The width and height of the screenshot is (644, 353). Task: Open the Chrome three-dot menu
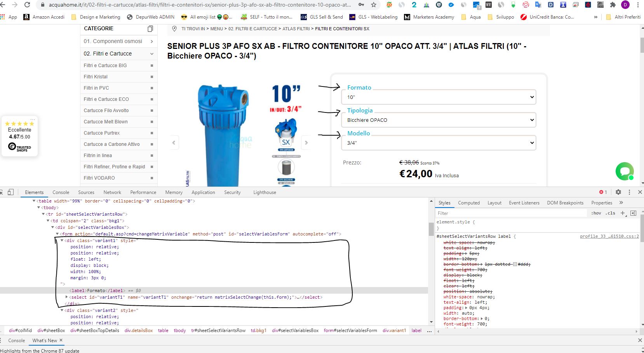click(x=638, y=5)
